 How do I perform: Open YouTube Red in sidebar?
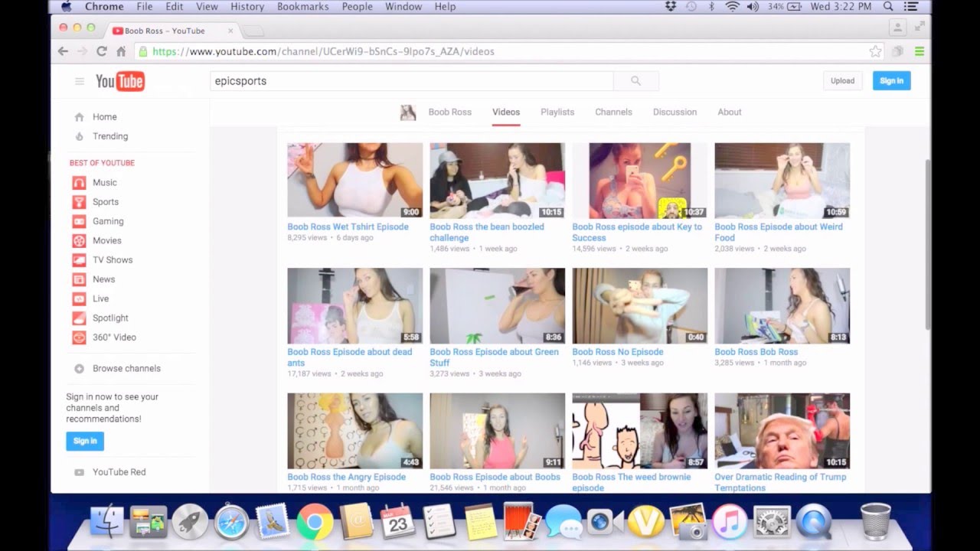[119, 472]
